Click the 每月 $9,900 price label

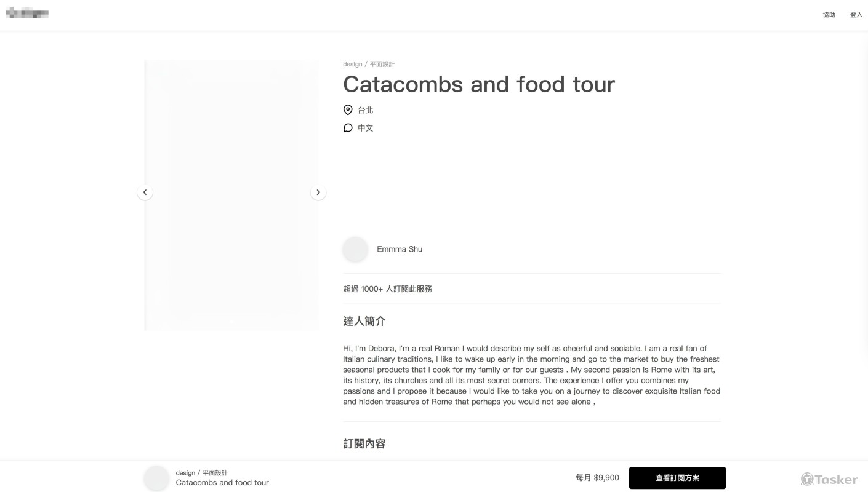[x=597, y=478]
